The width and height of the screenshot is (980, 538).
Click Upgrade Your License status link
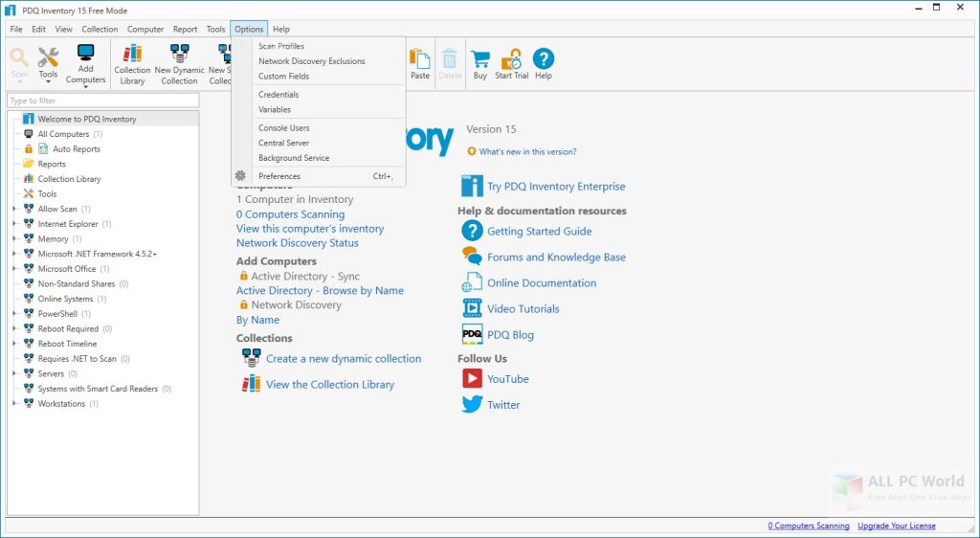896,526
